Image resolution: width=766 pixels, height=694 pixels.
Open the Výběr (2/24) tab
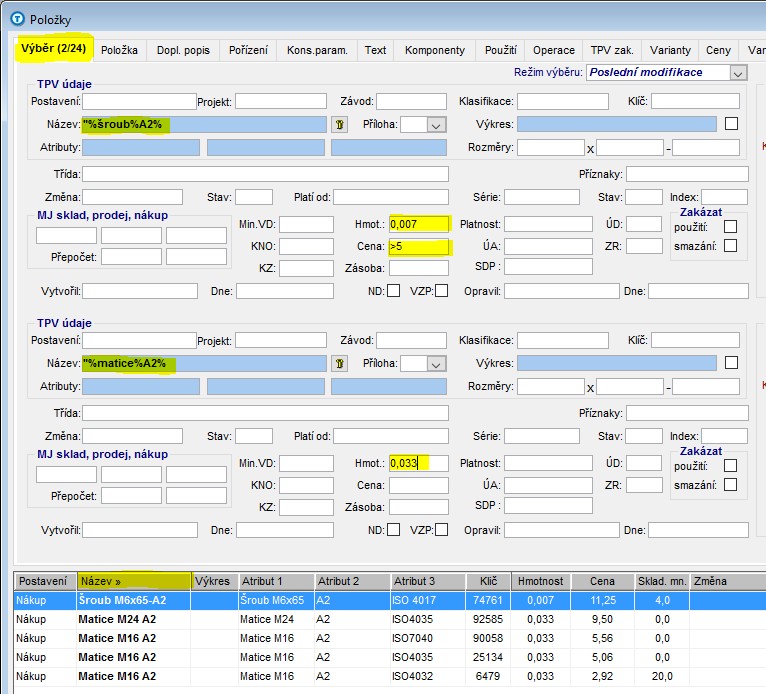pyautogui.click(x=53, y=49)
